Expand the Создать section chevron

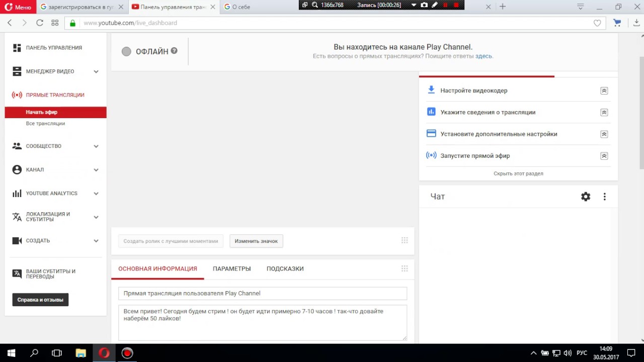[96, 241]
